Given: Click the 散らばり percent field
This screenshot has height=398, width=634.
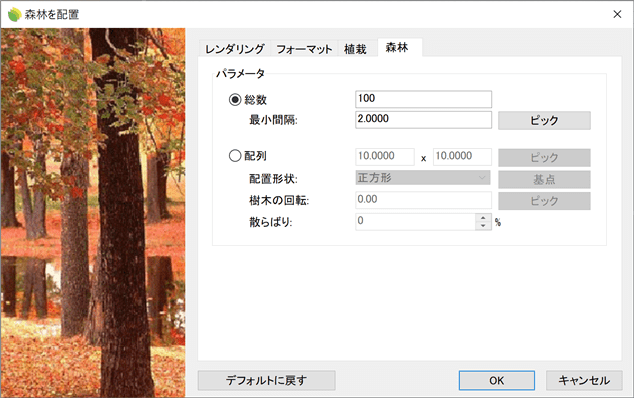Looking at the screenshot, I should (415, 222).
